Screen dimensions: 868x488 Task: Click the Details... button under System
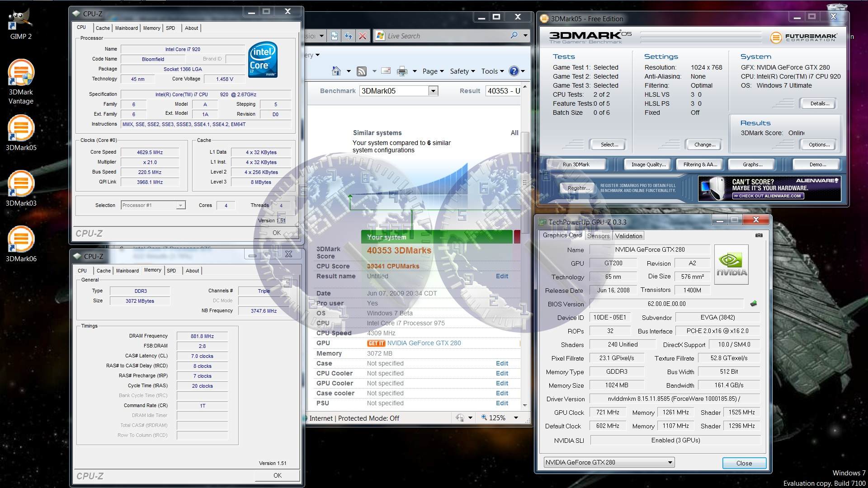click(819, 103)
